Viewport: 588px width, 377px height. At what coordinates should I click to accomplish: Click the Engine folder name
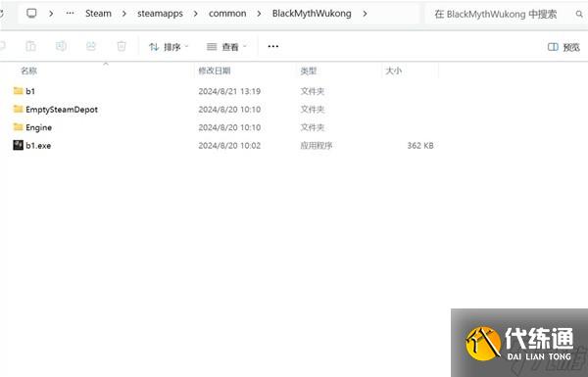(38, 128)
